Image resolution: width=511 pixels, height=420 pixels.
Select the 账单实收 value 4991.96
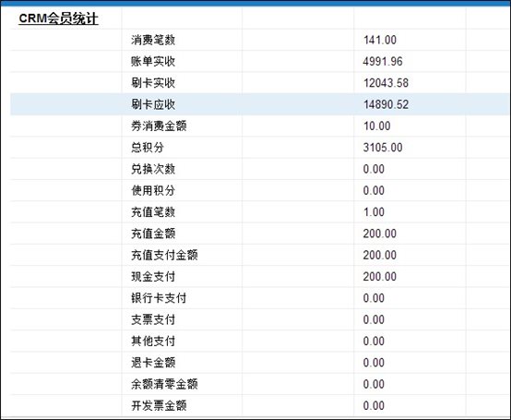383,61
